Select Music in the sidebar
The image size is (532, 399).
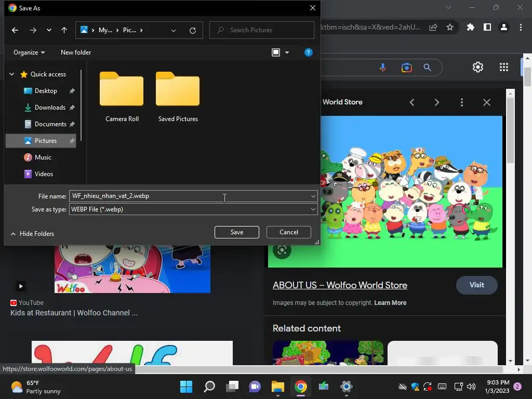tap(43, 157)
